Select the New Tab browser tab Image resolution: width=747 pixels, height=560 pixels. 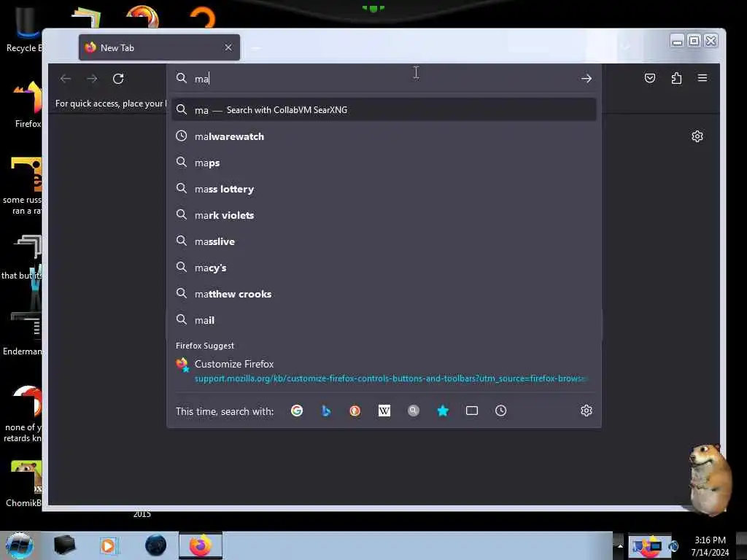pos(159,47)
